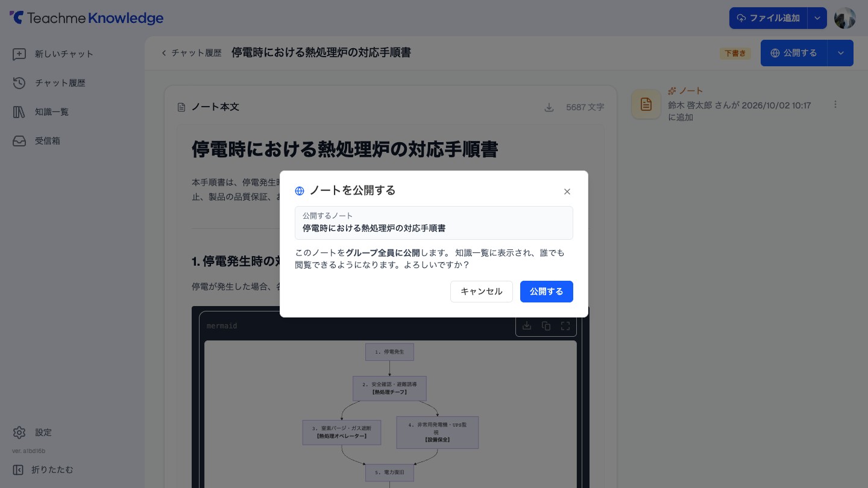Click the 5. 電力復旧 flowchart node
This screenshot has width=868, height=488.
click(x=389, y=473)
